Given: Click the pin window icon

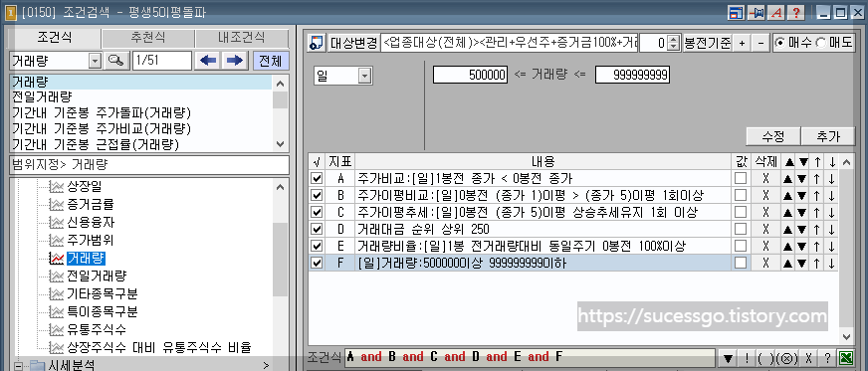Looking at the screenshot, I should pos(756,13).
